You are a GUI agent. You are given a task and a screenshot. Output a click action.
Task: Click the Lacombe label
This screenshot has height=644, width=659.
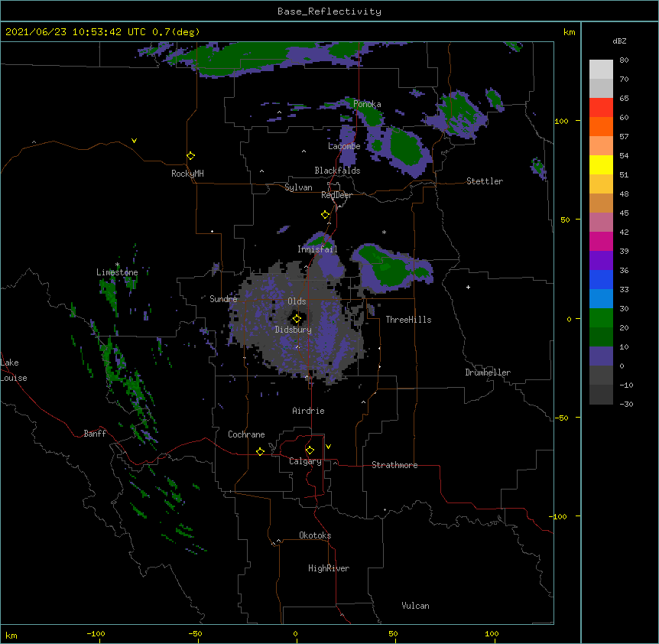pos(344,146)
